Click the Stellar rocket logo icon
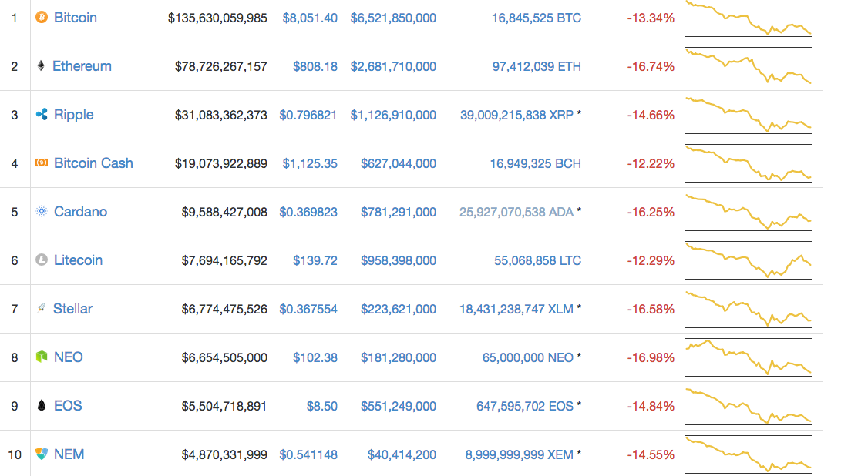Screen dimensions: 868x476 (x=42, y=309)
